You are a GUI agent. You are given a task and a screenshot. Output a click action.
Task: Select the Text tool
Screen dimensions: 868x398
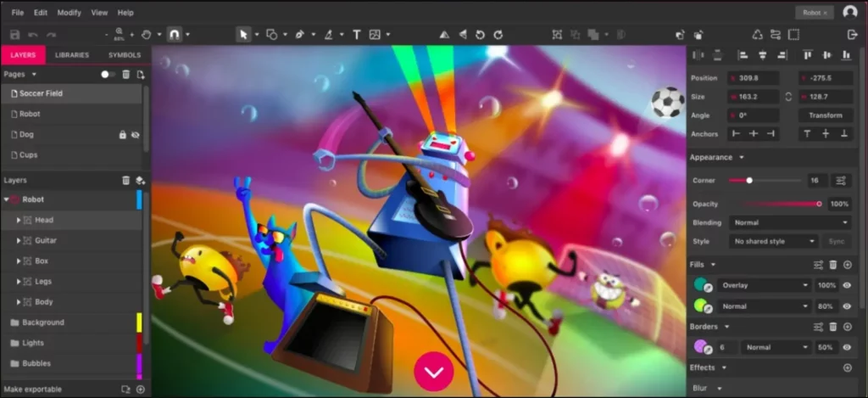coord(357,34)
